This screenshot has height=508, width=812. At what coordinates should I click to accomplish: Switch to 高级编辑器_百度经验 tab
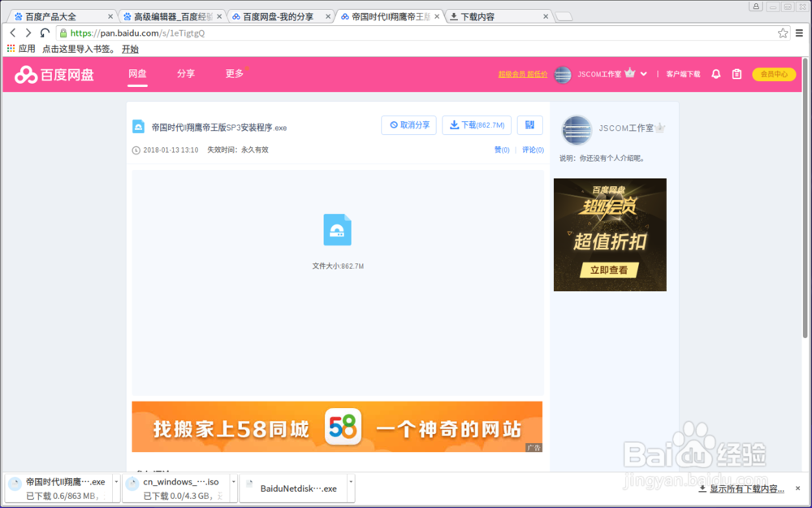point(172,16)
